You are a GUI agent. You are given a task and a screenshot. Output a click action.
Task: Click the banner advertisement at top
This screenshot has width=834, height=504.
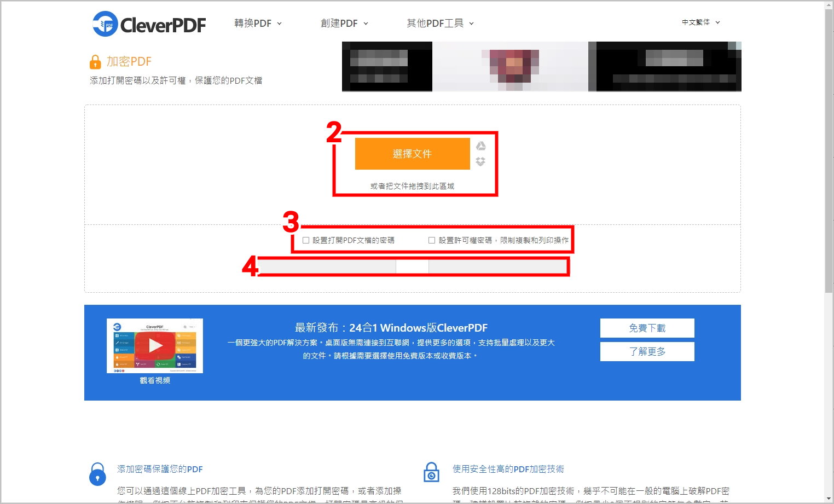click(x=542, y=66)
